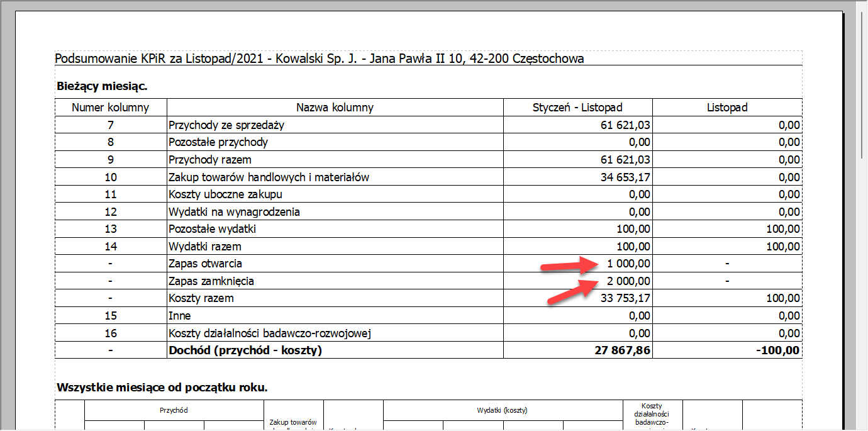Click the 'Zakup towarów handlowych i materiałów' cell
868x431 pixels.
269,177
